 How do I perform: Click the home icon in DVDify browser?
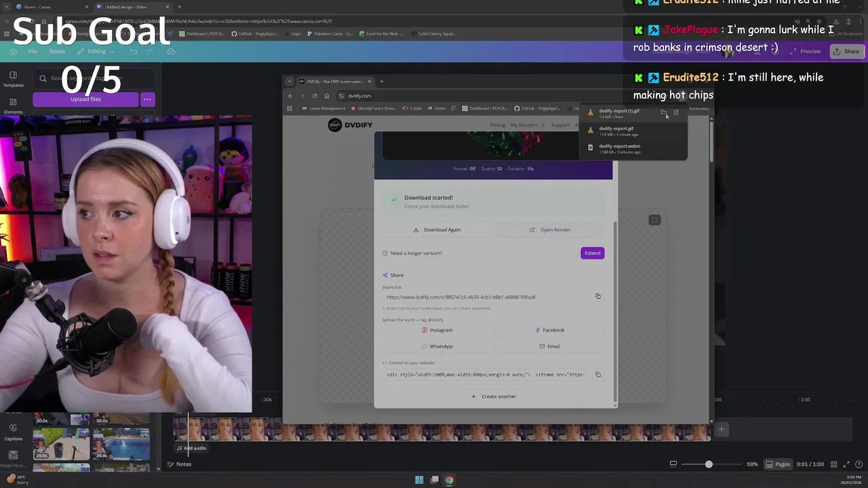[x=326, y=96]
